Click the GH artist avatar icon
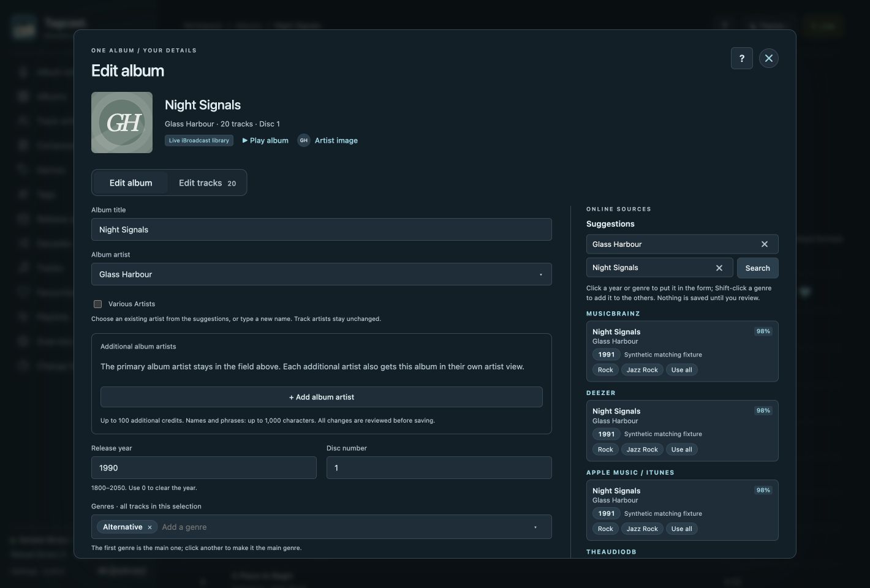 coord(304,140)
